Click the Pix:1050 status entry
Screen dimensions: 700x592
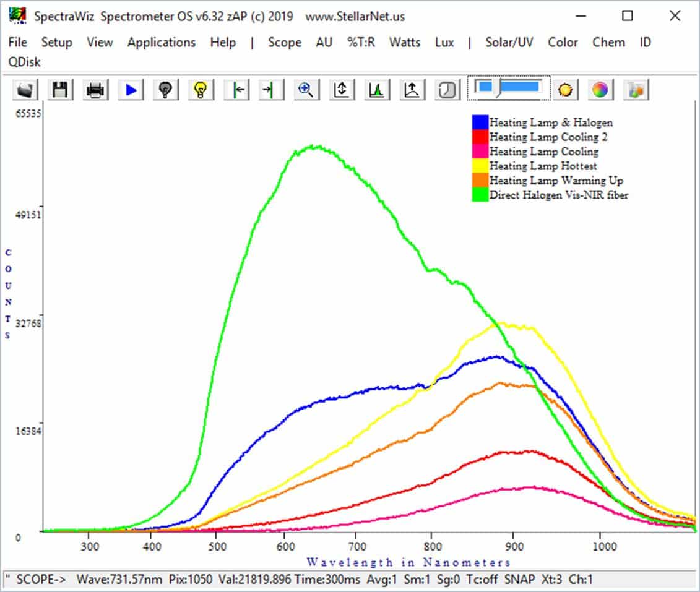[x=191, y=579]
